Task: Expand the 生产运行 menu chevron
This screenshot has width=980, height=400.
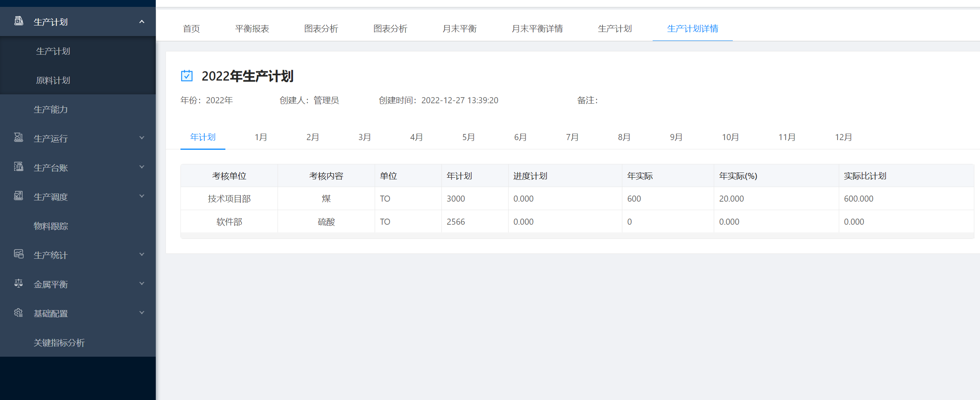Action: tap(142, 138)
